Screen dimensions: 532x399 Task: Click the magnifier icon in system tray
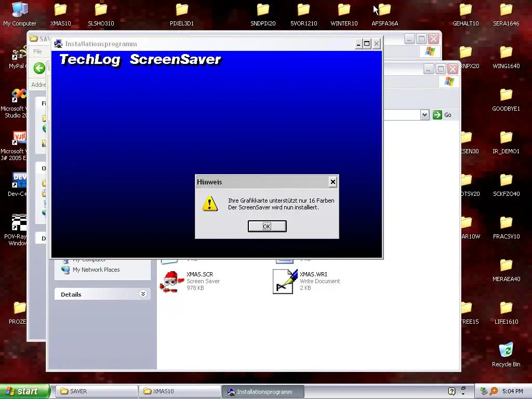tap(494, 391)
